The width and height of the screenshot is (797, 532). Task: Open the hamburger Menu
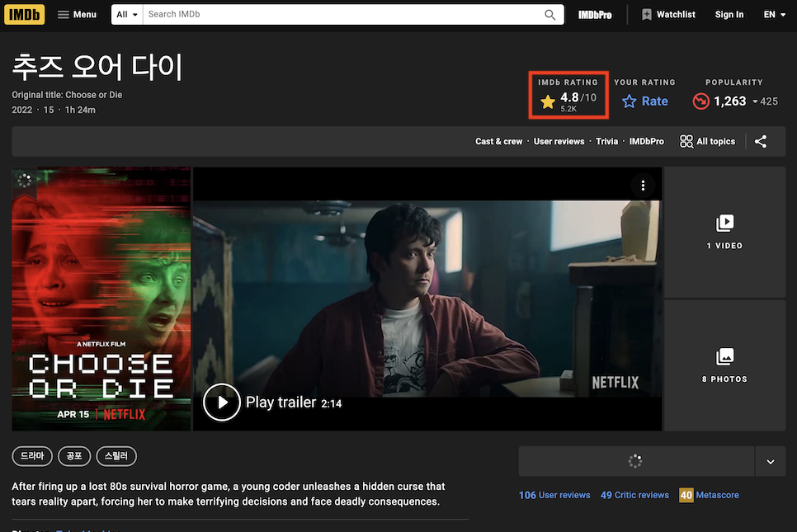click(x=77, y=14)
